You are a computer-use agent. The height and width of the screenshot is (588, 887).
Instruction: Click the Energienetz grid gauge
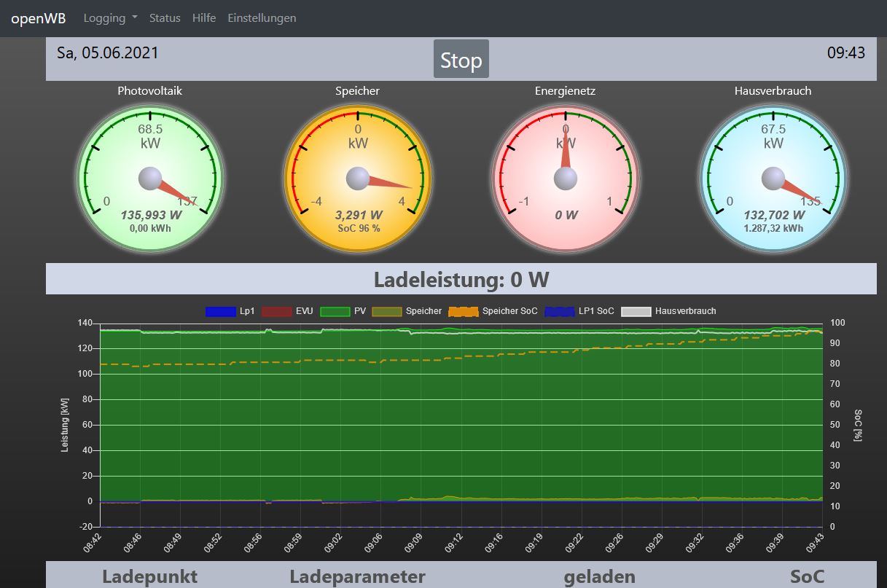(x=566, y=179)
